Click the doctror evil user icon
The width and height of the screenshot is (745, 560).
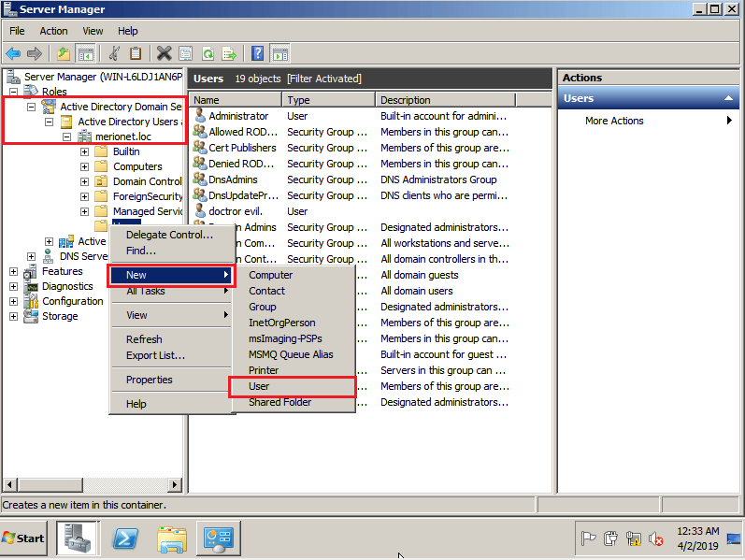pyautogui.click(x=200, y=211)
